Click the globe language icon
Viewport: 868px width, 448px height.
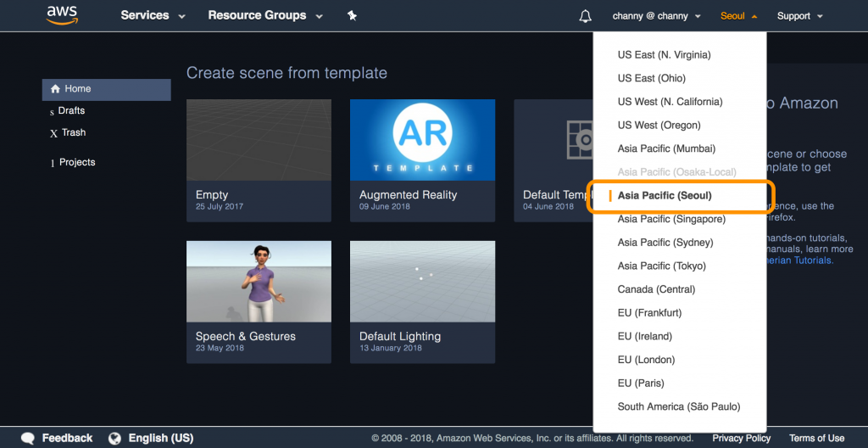point(114,438)
